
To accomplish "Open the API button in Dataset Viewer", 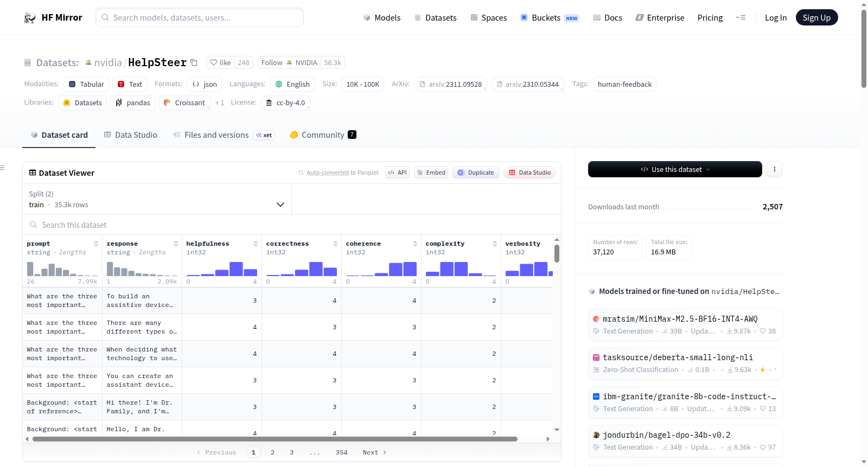I will tap(397, 172).
